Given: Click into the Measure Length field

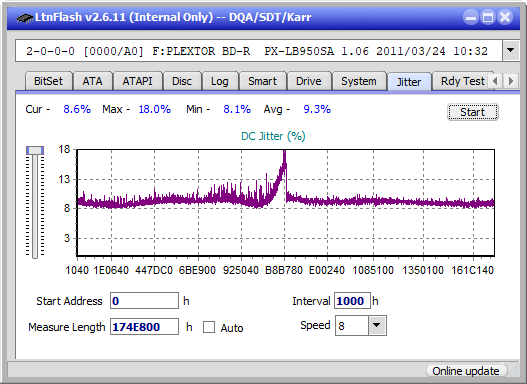Looking at the screenshot, I should click(x=145, y=327).
